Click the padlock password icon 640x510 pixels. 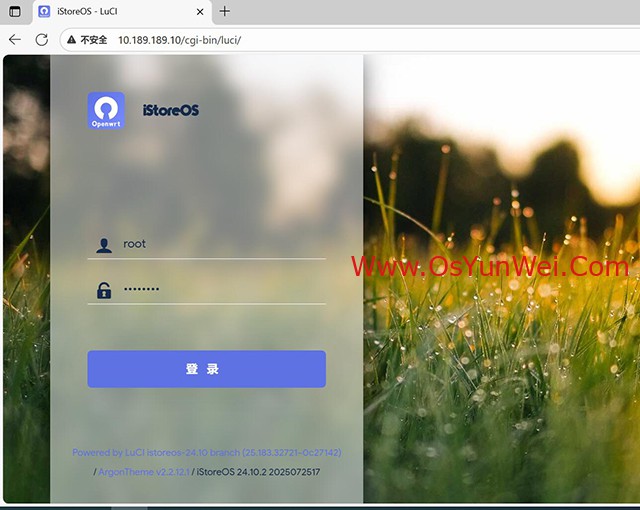104,290
